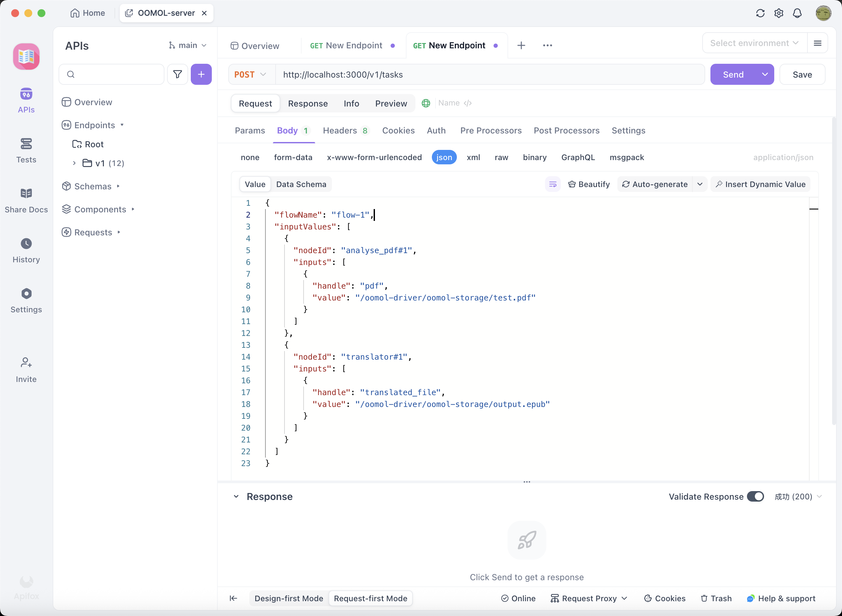Image resolution: width=842 pixels, height=616 pixels.
Task: Open the Data Schema tab
Action: [301, 184]
